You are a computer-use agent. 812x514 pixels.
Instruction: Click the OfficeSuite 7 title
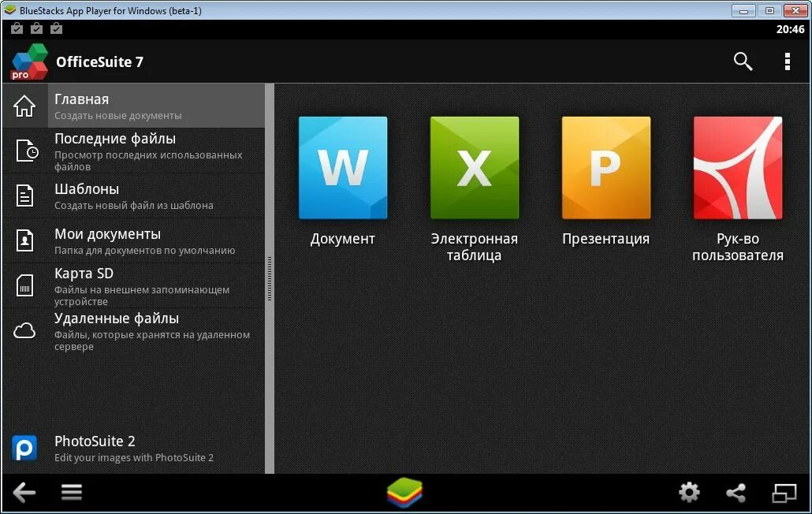[x=99, y=62]
